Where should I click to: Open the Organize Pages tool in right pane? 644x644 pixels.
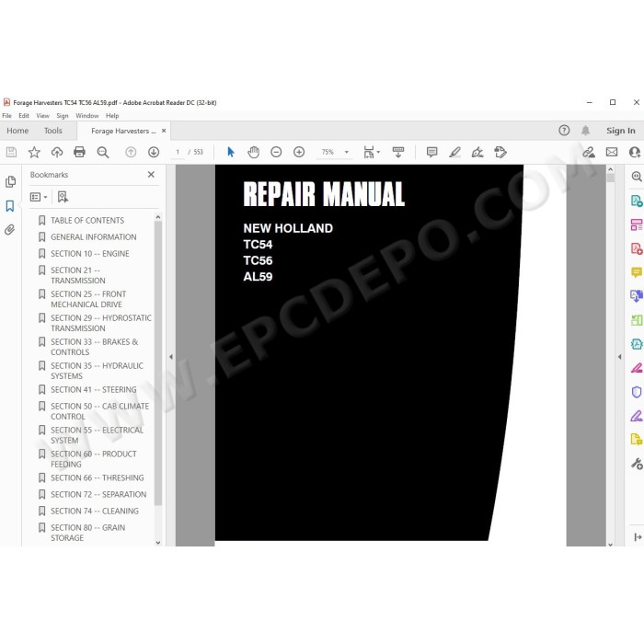point(637,224)
